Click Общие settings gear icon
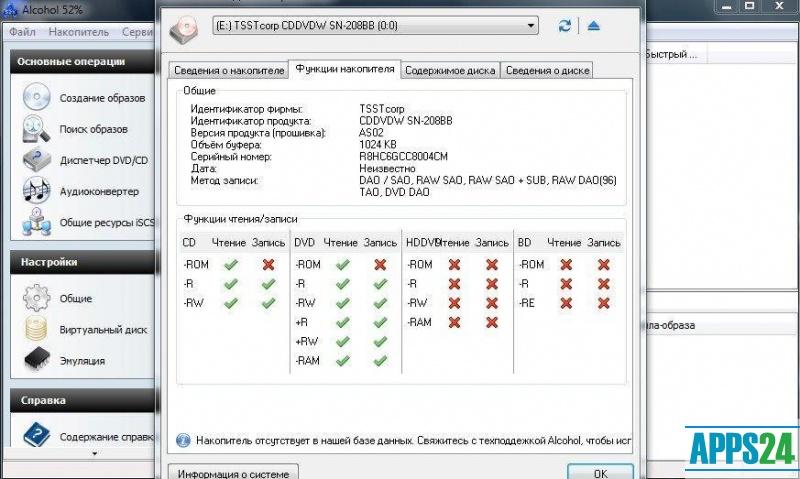The height and width of the screenshot is (479, 800). [36, 298]
